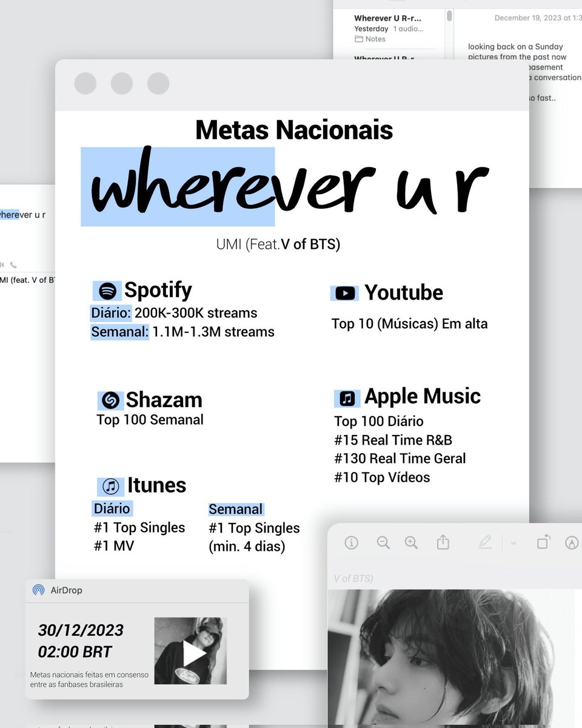
Task: Click "#130 Real Time Geral" text
Action: (x=400, y=459)
